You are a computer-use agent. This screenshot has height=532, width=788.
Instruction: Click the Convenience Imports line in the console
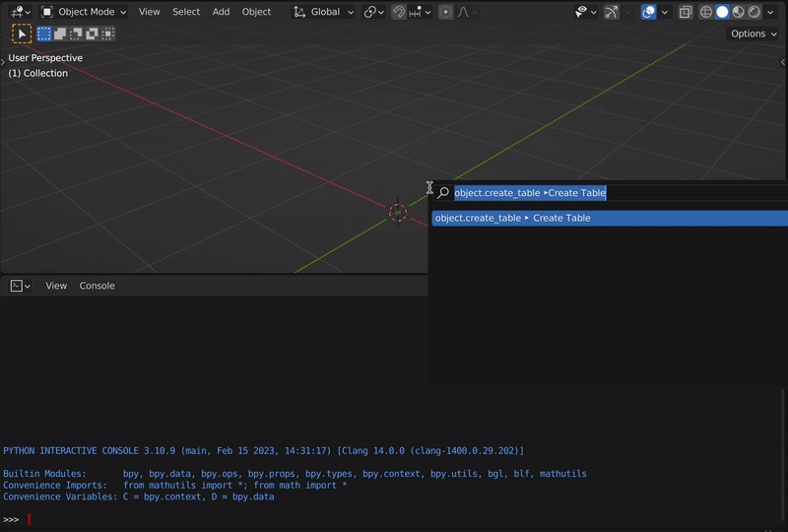click(x=175, y=486)
